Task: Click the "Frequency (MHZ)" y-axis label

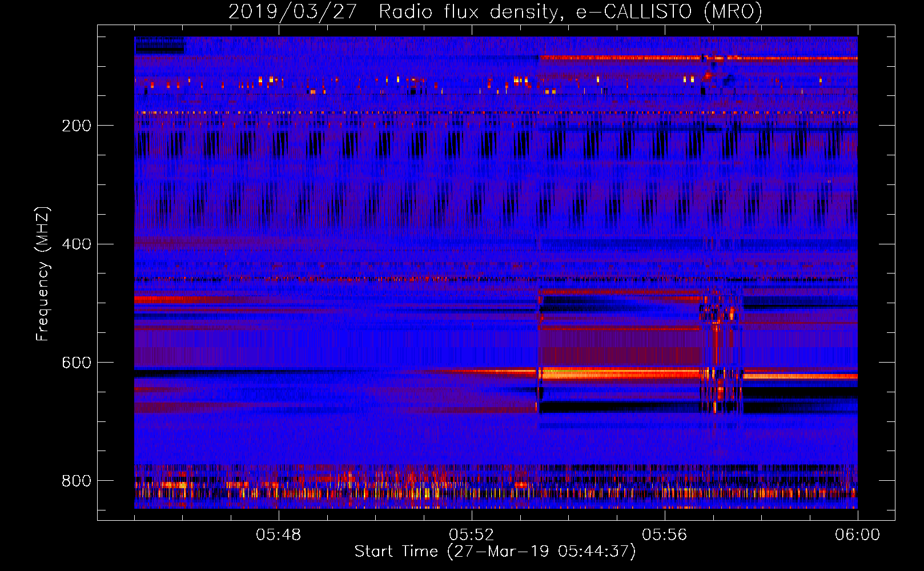Action: (x=43, y=274)
